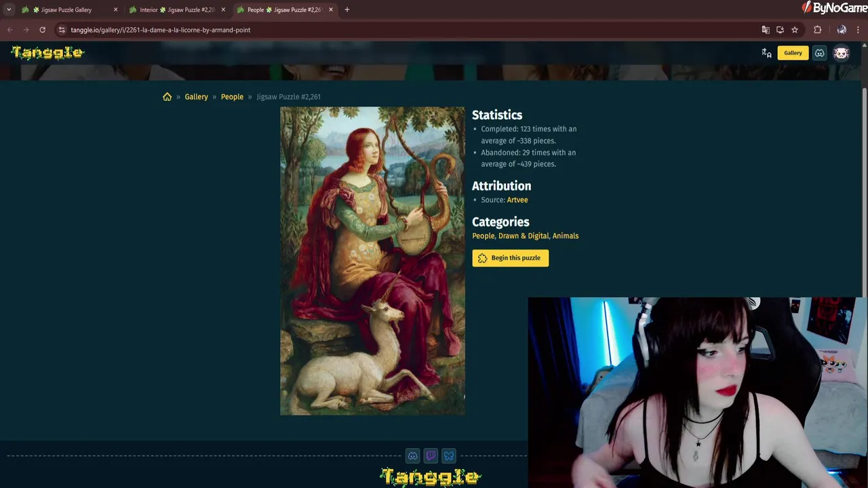The height and width of the screenshot is (488, 868).
Task: Close the Interior Jigsaw Puzzle tab
Action: [223, 10]
